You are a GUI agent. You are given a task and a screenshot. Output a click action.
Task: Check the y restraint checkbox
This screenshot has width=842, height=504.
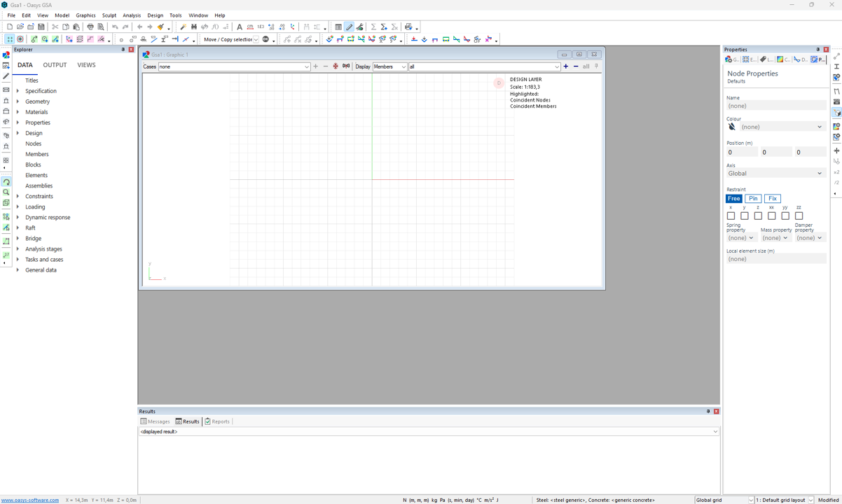[745, 216]
